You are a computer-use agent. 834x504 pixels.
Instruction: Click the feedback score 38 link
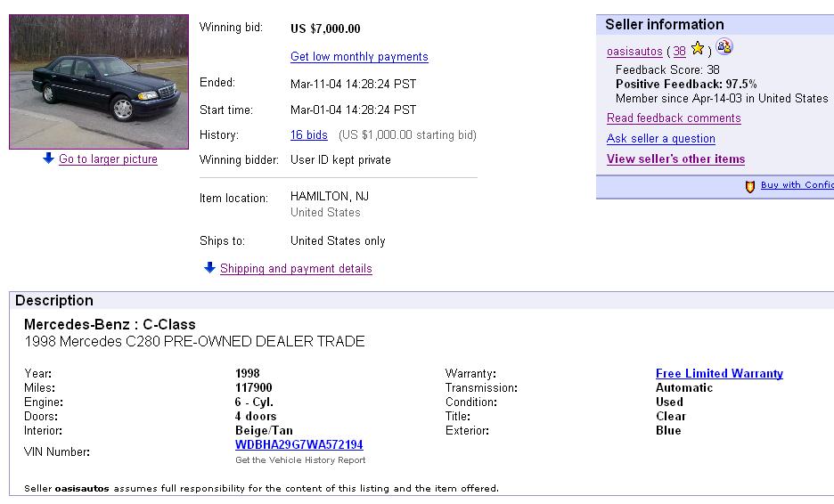tap(679, 52)
